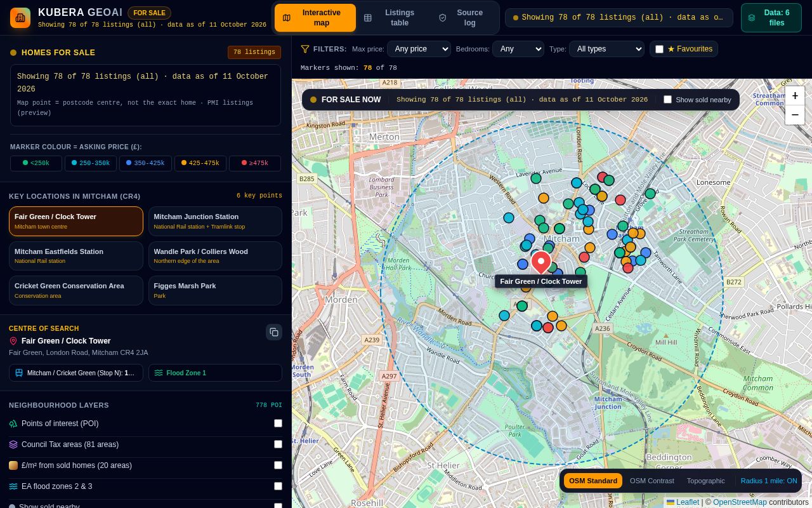Open the Data: 6 files panel
812x508 pixels.
771,18
